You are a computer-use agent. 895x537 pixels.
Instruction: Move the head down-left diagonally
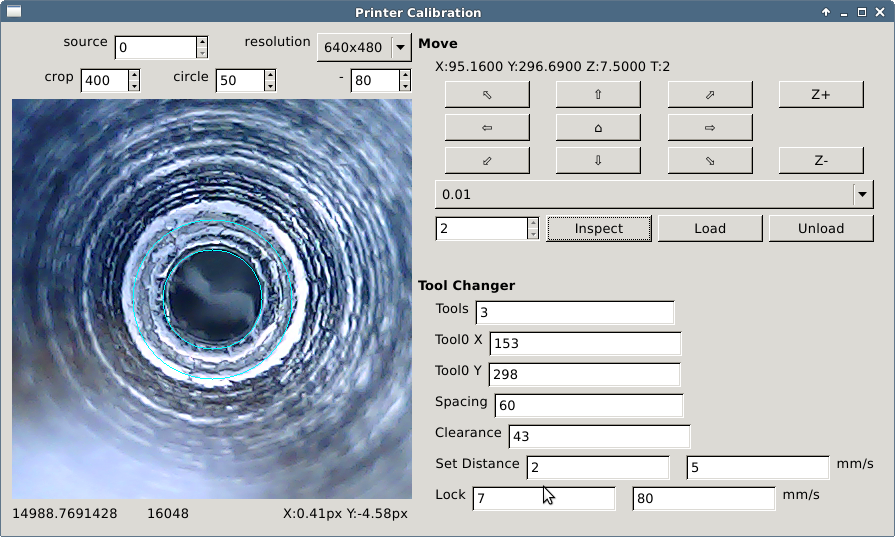coord(487,160)
